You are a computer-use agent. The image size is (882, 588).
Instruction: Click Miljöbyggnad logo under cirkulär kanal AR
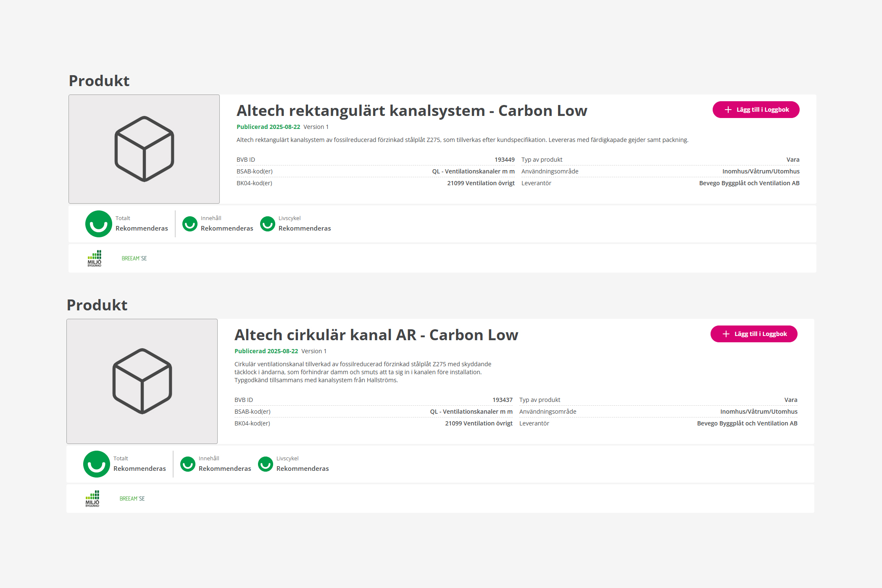(92, 499)
